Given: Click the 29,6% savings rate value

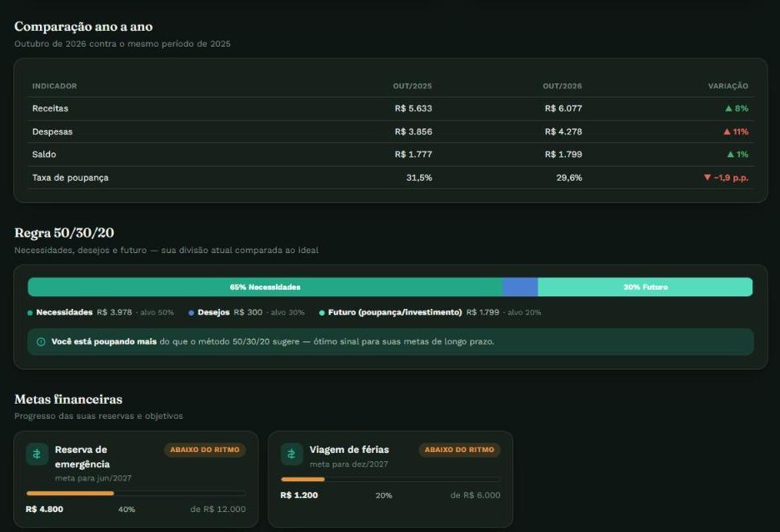Looking at the screenshot, I should click(x=569, y=177).
